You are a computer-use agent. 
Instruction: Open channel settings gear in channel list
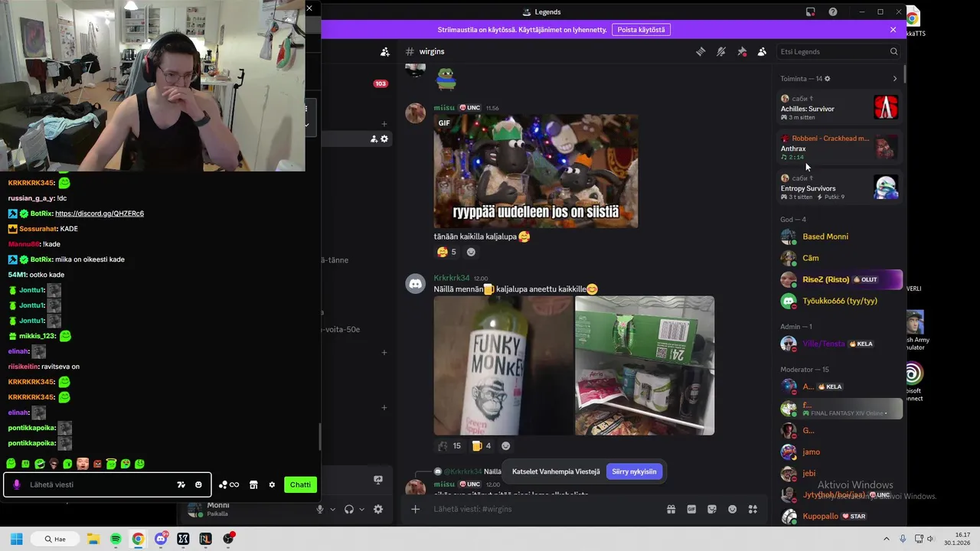pyautogui.click(x=384, y=139)
